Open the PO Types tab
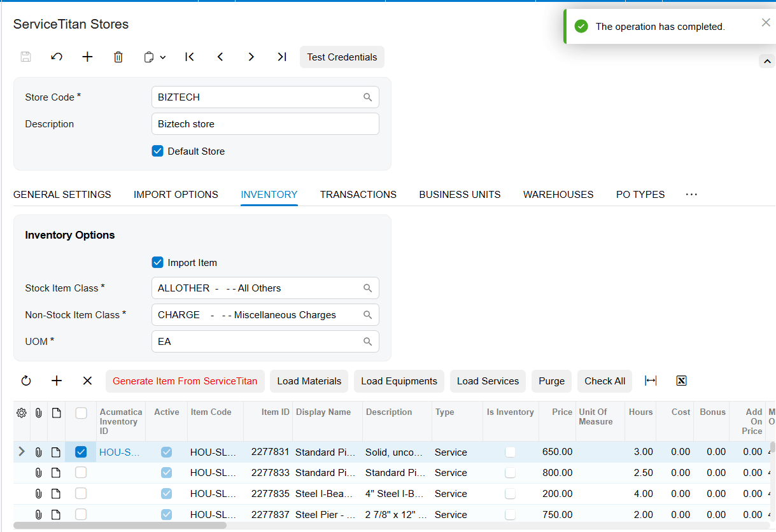This screenshot has height=532, width=776. tap(640, 195)
